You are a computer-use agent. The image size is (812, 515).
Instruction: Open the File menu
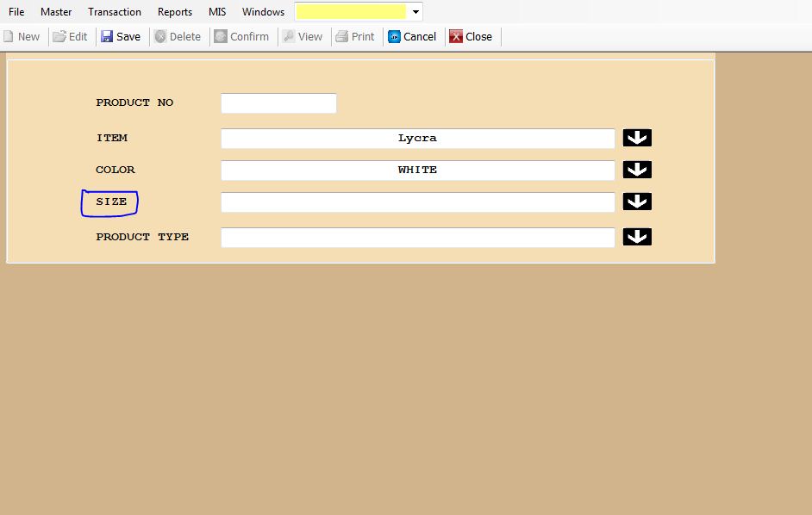pyautogui.click(x=16, y=12)
